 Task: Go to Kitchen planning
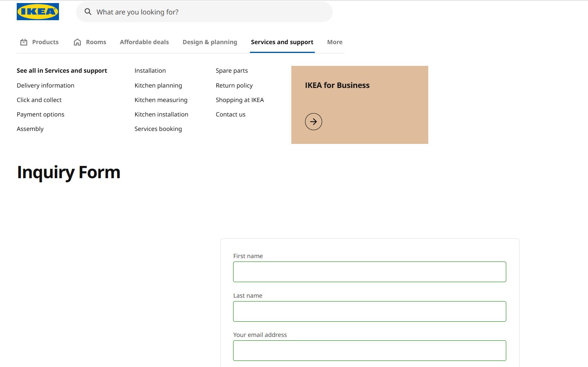click(x=158, y=85)
